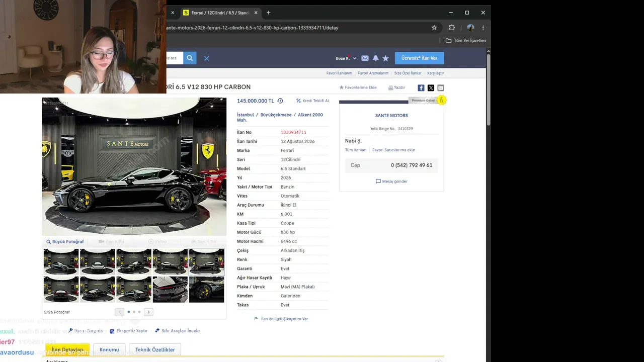Image resolution: width=644 pixels, height=362 pixels.
Task: Select the İlan Detayları tab
Action: (x=67, y=349)
